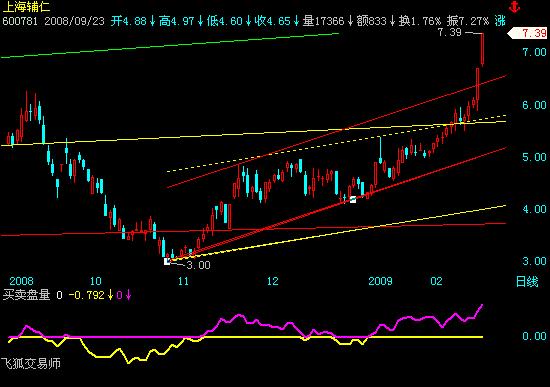
Task: Click the magenta down arrow in indicator header
Action: [128, 295]
